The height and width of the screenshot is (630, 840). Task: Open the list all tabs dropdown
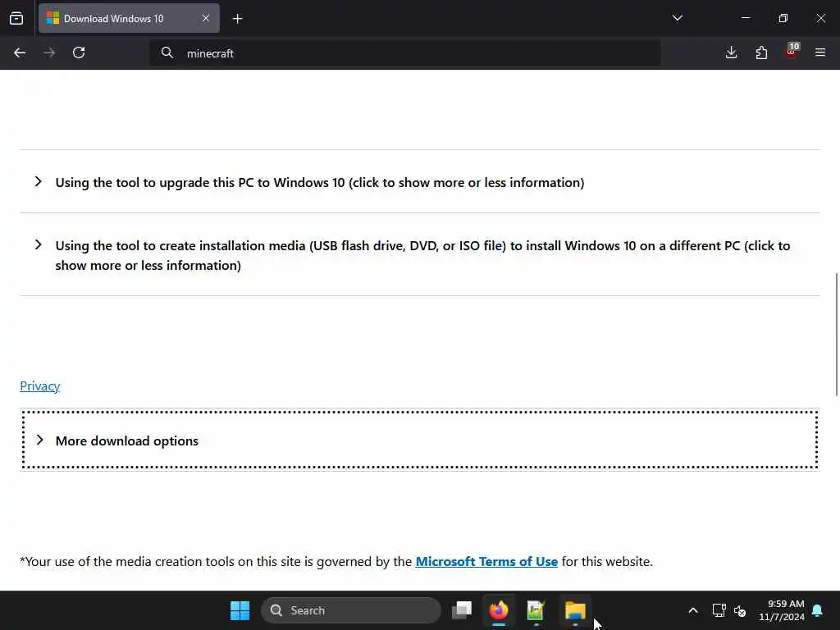(x=677, y=18)
